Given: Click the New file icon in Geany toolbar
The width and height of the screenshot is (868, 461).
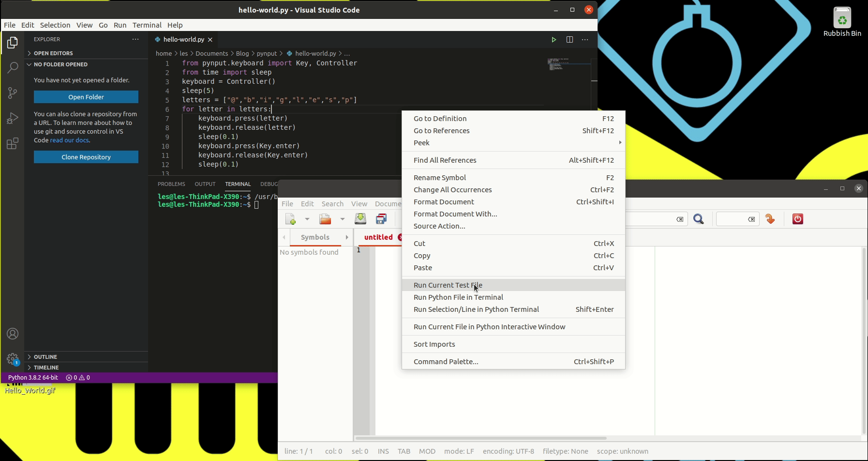Looking at the screenshot, I should 290,219.
